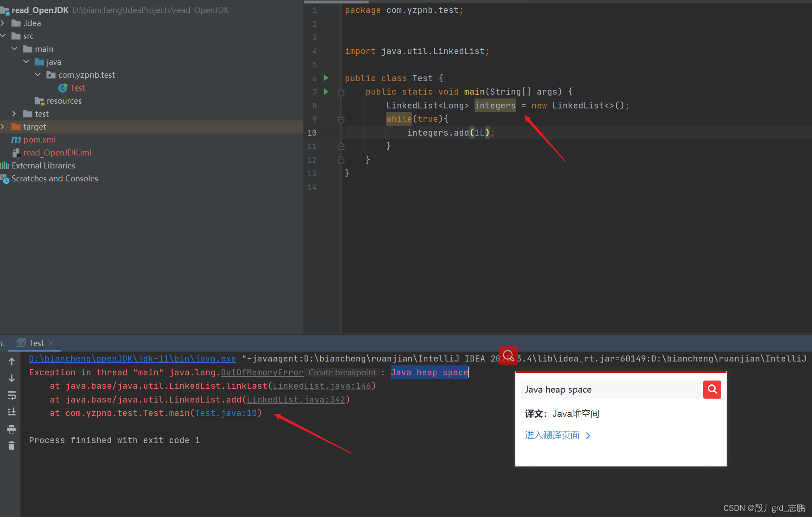Click the run gutter icon beside main method
The height and width of the screenshot is (517, 812).
tap(326, 92)
